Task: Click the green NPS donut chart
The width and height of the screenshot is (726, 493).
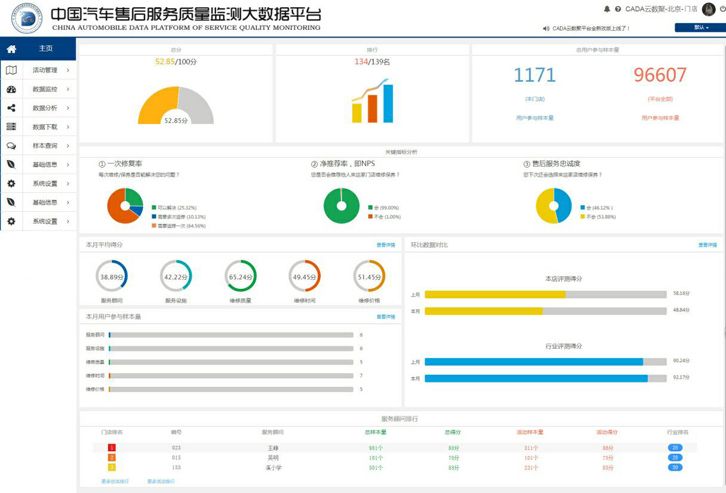Action: (x=341, y=206)
